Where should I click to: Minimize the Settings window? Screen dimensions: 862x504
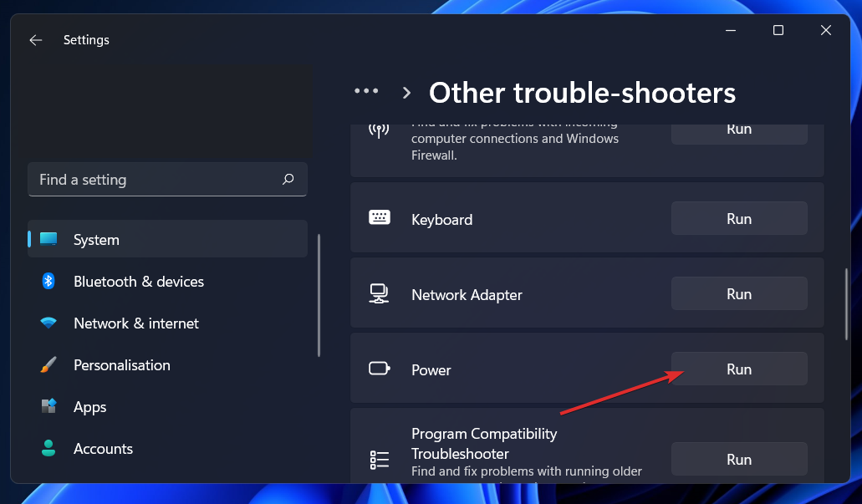(731, 30)
